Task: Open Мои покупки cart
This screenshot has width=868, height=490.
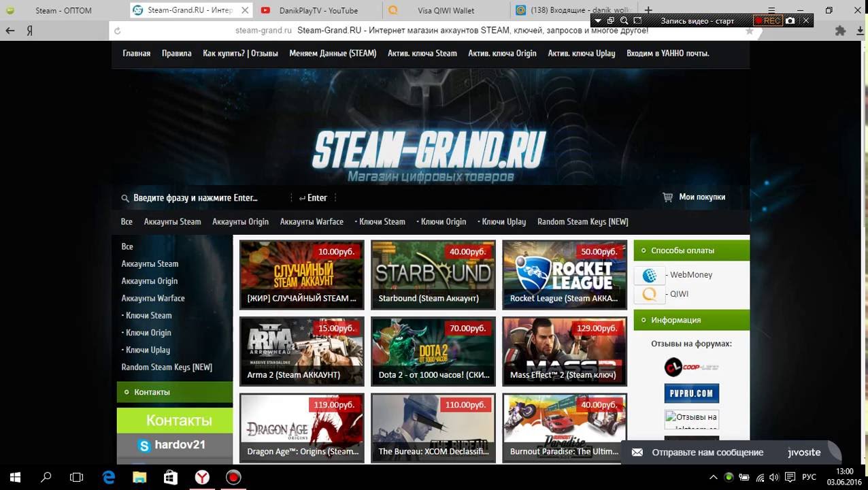Action: [x=694, y=197]
